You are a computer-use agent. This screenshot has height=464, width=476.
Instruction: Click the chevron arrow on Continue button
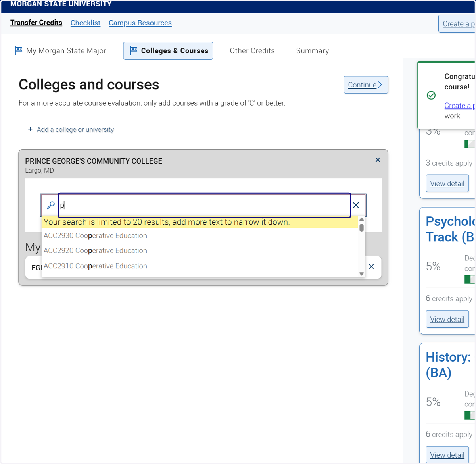point(380,85)
